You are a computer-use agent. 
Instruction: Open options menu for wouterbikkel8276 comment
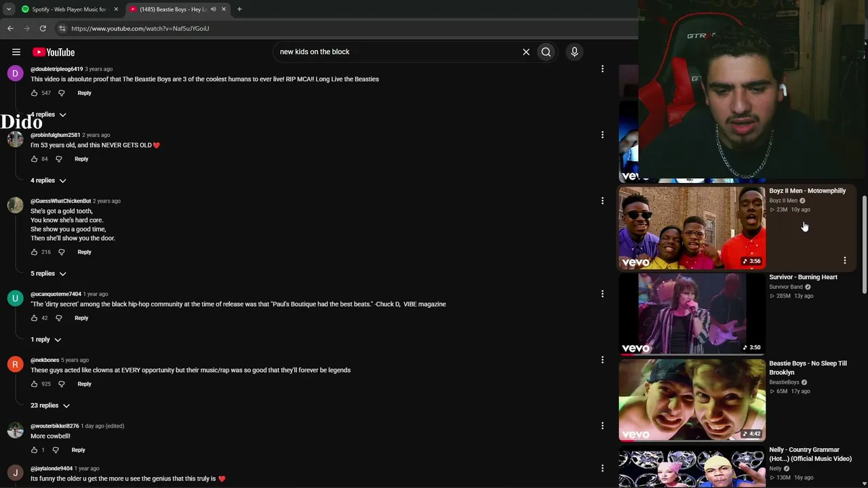tap(602, 426)
